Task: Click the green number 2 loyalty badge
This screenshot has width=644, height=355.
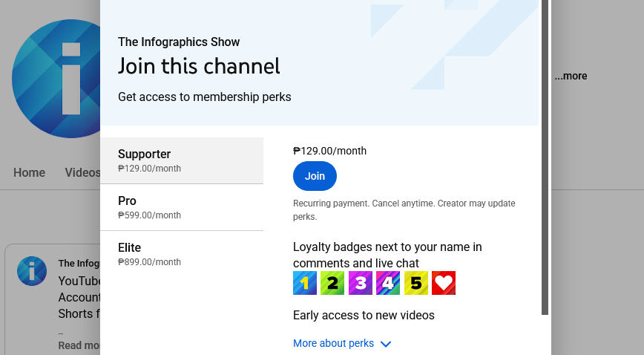Action: point(332,283)
